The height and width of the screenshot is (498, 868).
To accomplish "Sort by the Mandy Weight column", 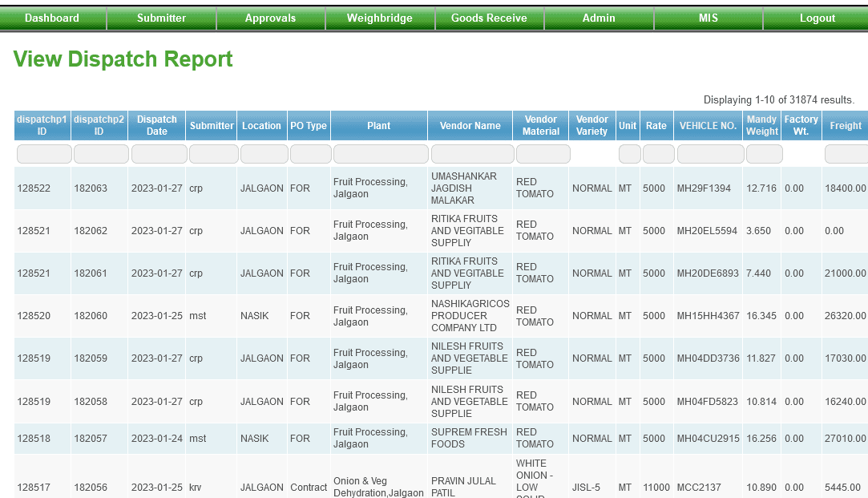I will pos(761,125).
